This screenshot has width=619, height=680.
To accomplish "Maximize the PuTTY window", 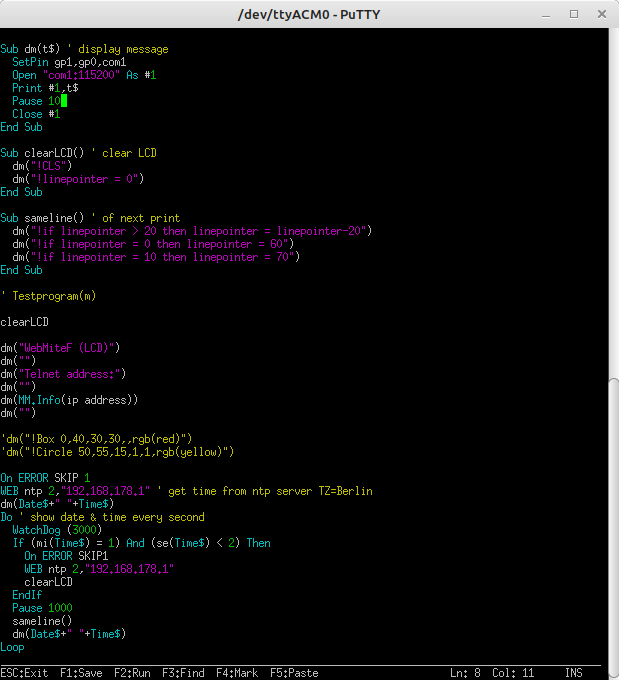I will tap(574, 14).
